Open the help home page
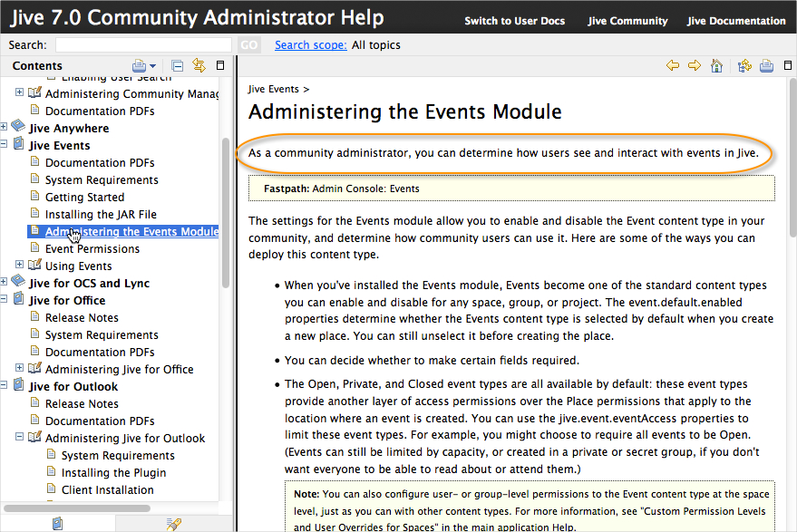 (x=716, y=65)
